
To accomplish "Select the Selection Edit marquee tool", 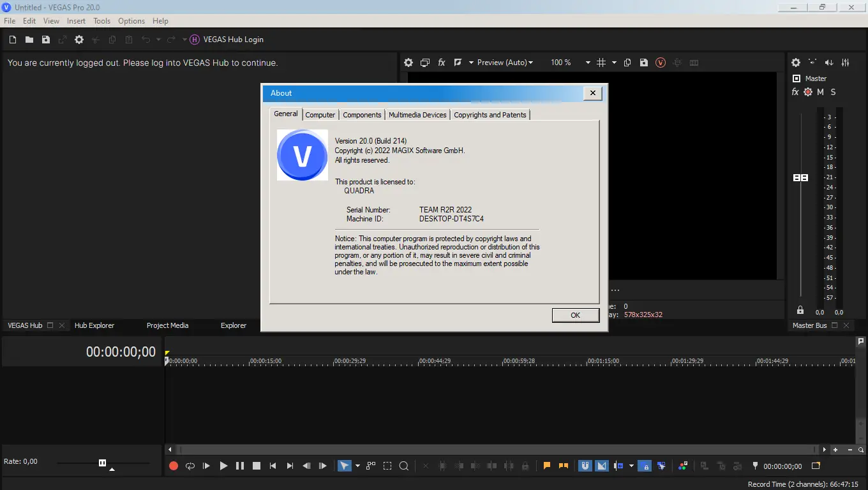I will [387, 466].
